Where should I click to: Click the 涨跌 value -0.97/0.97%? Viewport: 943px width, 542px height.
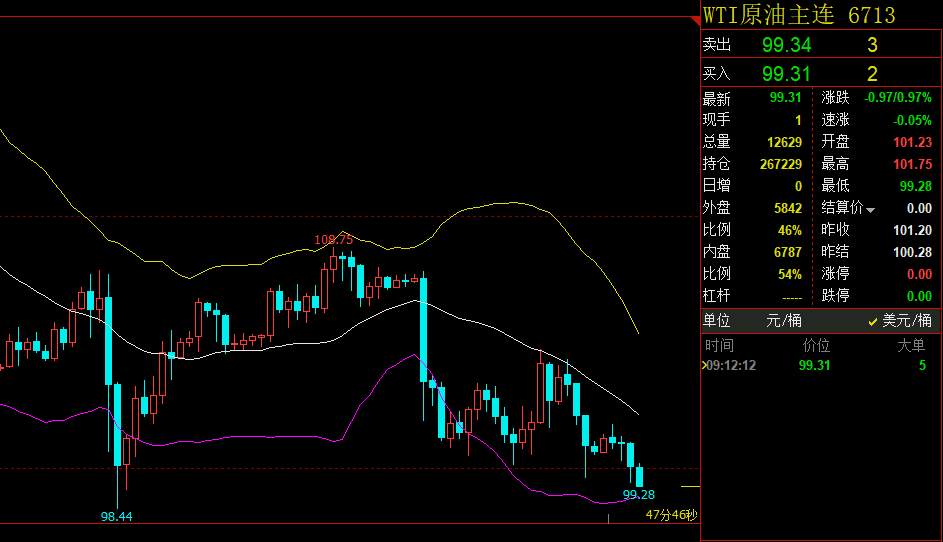(898, 97)
